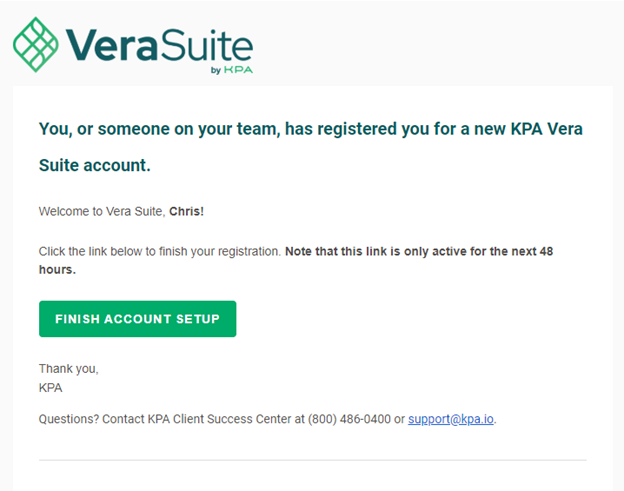Click the "Suite account." heading line
The image size is (624, 491).
[95, 165]
